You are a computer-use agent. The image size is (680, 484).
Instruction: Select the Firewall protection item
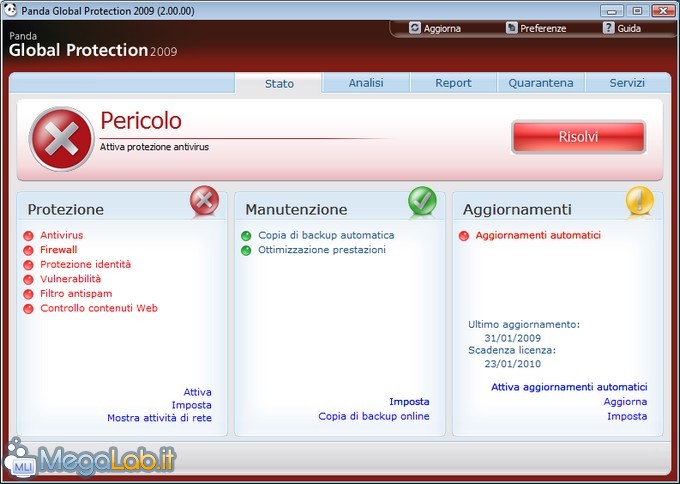59,250
